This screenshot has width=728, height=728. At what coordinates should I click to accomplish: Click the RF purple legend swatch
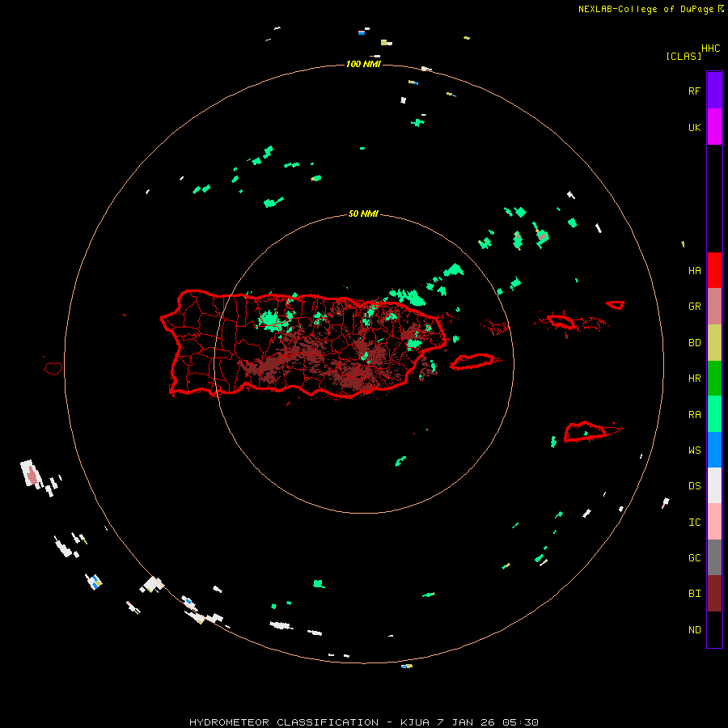tap(714, 91)
